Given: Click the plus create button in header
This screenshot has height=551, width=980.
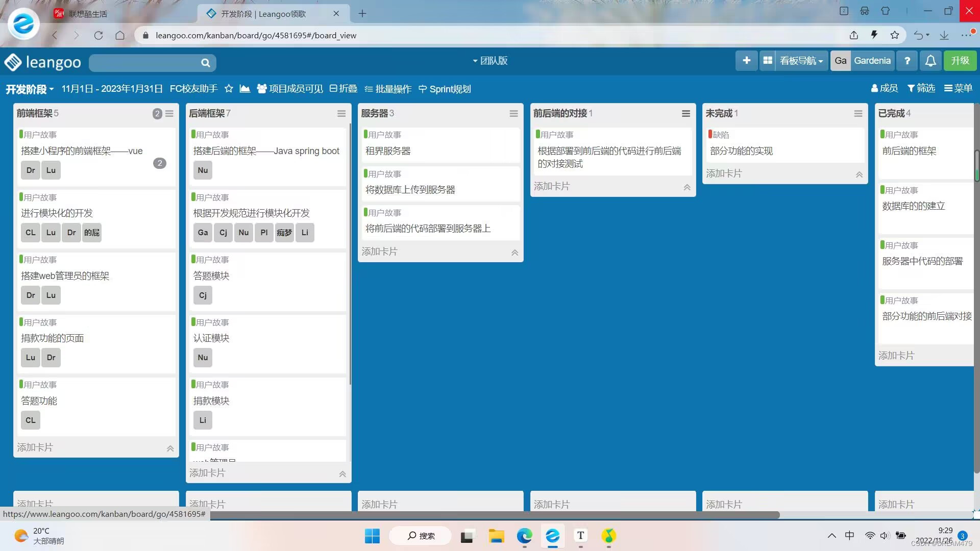Looking at the screenshot, I should tap(746, 61).
